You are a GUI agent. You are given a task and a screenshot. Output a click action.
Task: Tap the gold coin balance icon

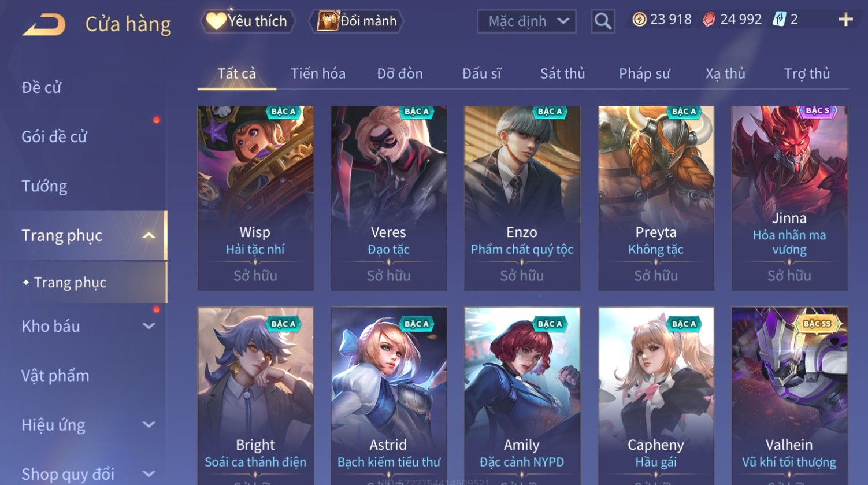(639, 20)
